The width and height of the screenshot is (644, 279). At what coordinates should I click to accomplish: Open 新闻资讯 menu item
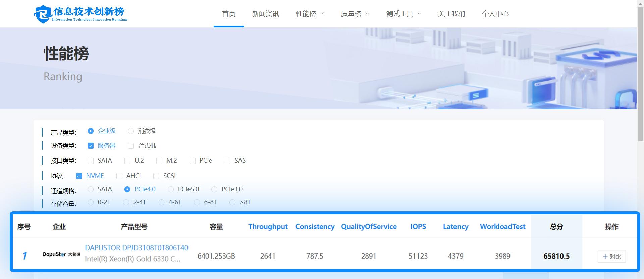click(x=266, y=14)
